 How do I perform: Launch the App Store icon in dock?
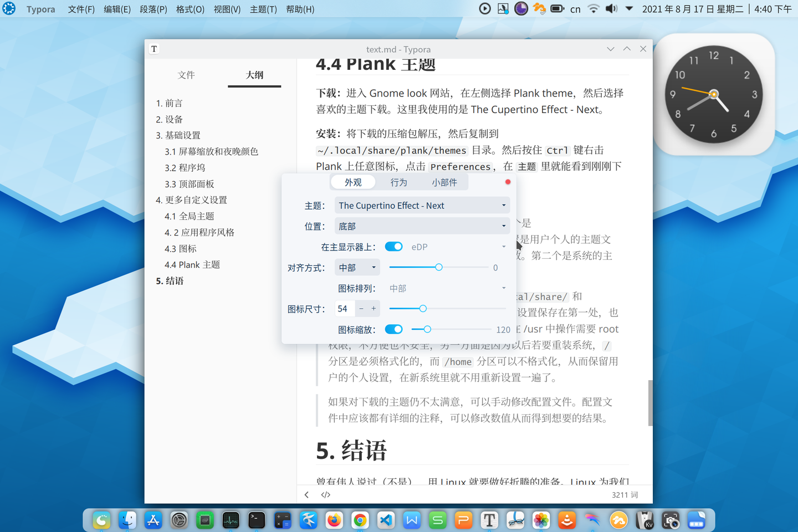click(x=153, y=520)
